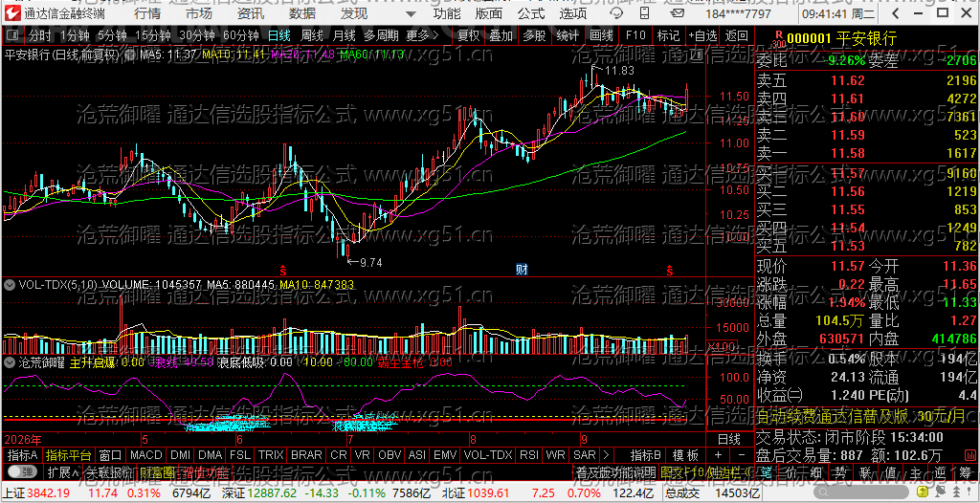Click the plus zoom-in button beside 模板
The width and height of the screenshot is (980, 503).
[x=718, y=454]
